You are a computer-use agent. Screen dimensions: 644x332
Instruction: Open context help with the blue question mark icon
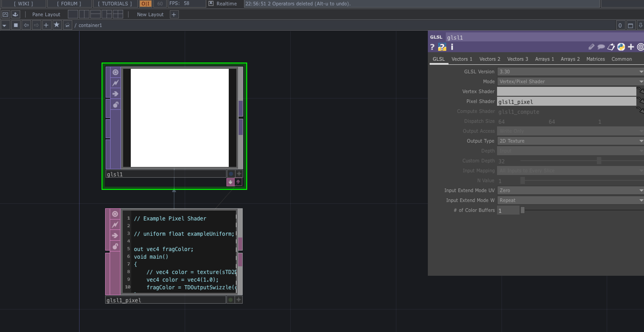(442, 47)
